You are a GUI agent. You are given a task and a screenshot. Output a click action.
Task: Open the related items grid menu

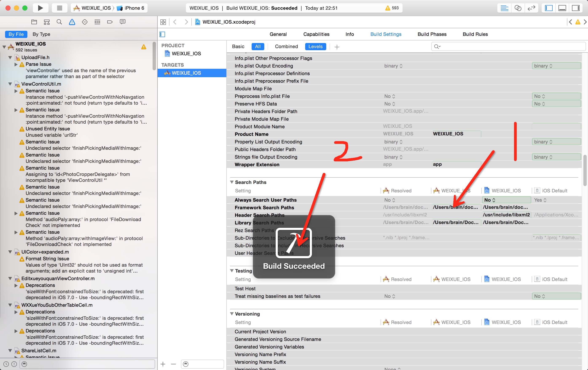coord(163,22)
